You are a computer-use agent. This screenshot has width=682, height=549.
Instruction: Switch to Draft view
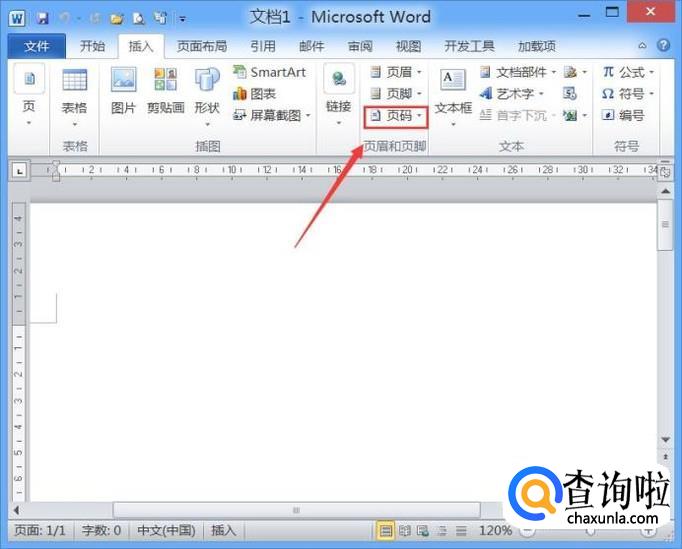pyautogui.click(x=461, y=531)
